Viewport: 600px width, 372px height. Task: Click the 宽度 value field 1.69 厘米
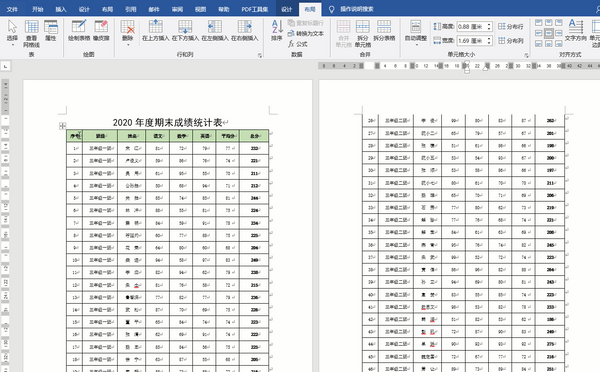point(471,41)
